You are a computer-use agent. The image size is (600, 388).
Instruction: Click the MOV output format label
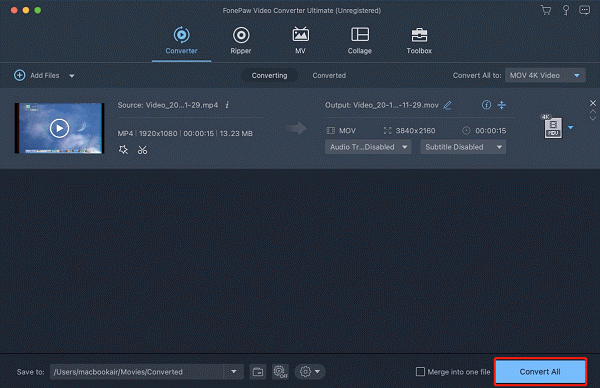(347, 131)
